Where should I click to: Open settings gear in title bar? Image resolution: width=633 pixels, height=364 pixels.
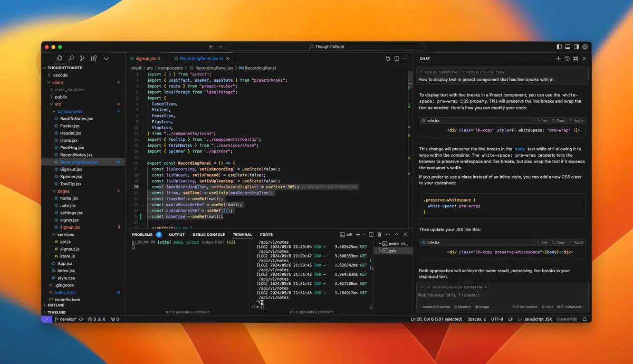tap(584, 46)
